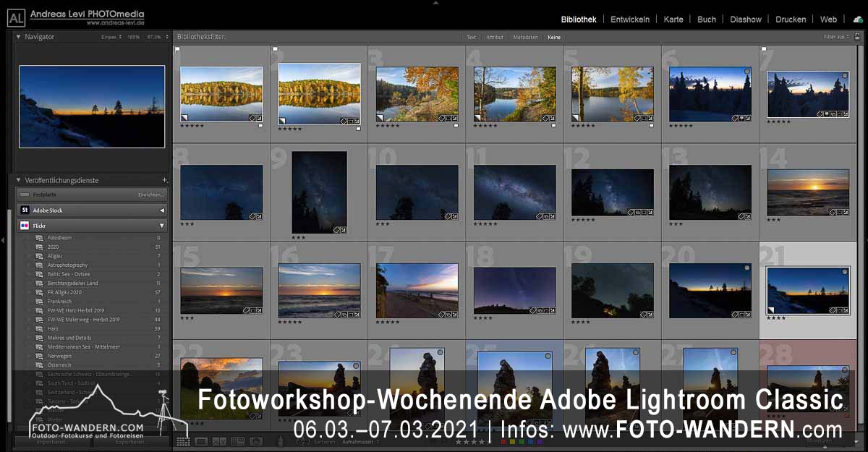Image resolution: width=868 pixels, height=452 pixels.
Task: Click the color label box under thumbnail 3
Action: click(456, 126)
